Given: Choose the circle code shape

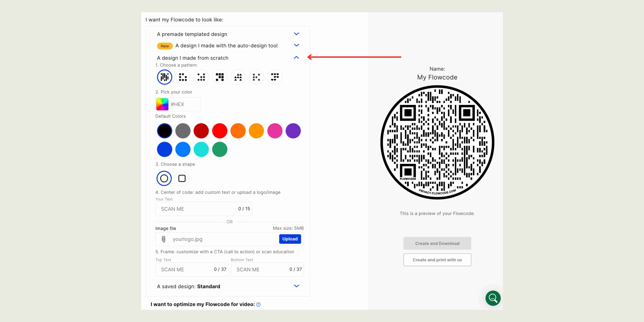Looking at the screenshot, I should (164, 178).
